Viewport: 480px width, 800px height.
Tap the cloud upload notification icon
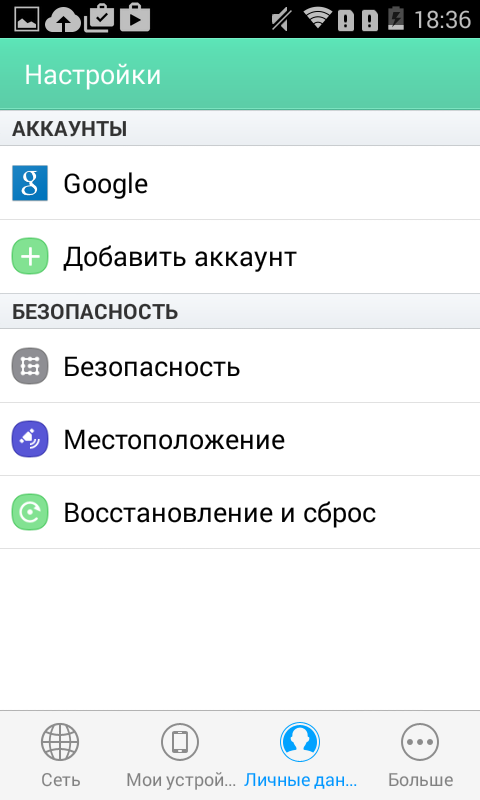coord(63,19)
